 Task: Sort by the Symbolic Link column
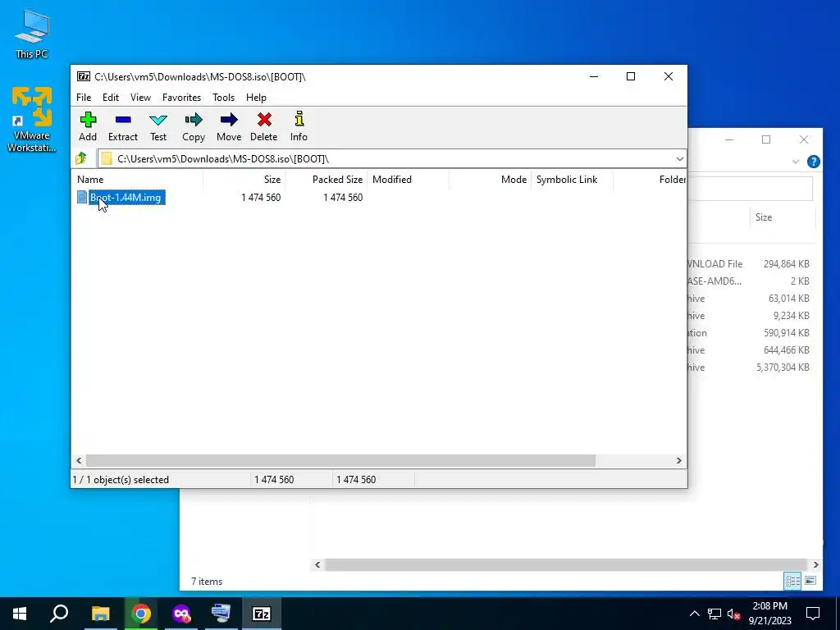[572, 180]
